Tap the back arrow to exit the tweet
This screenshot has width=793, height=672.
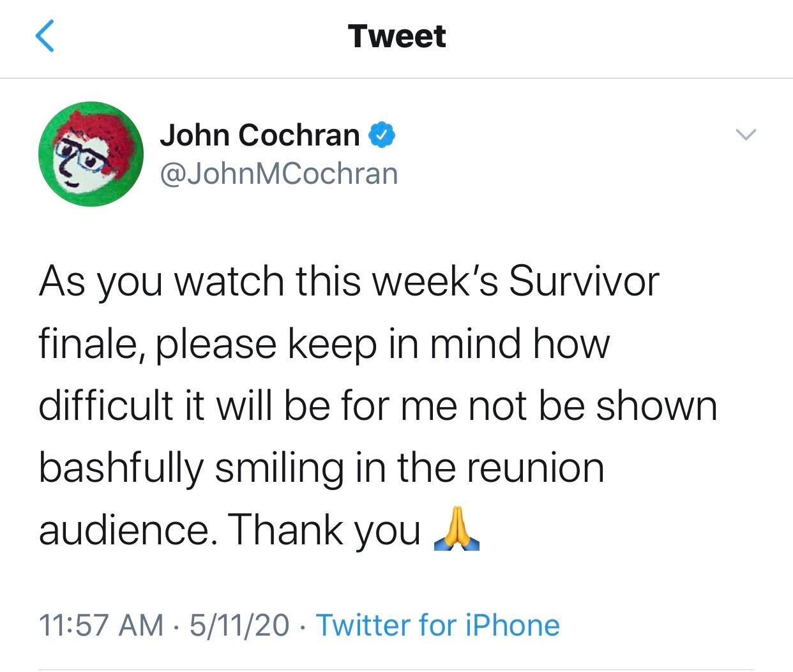click(46, 37)
